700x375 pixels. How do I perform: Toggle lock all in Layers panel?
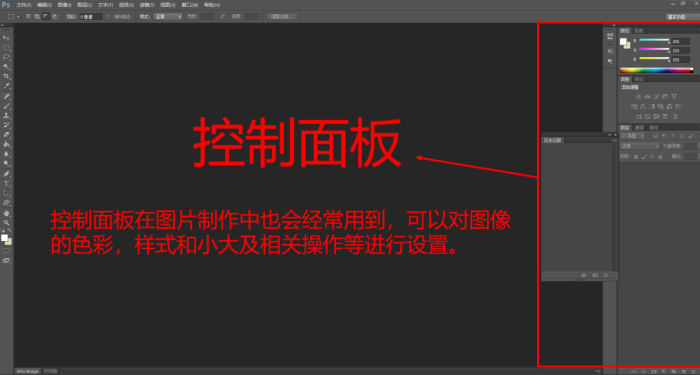(x=660, y=157)
